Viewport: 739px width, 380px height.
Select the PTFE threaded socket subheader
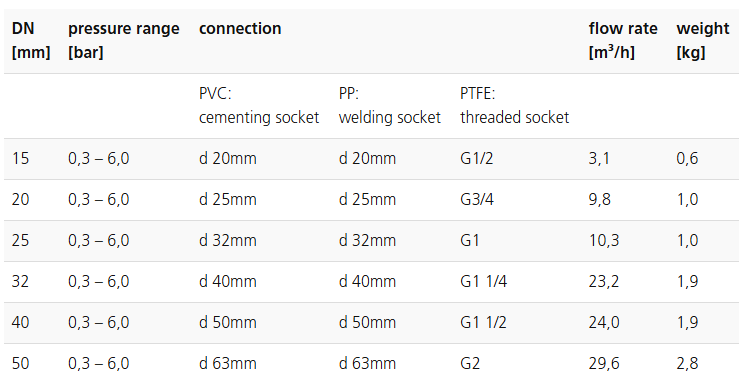coord(514,106)
